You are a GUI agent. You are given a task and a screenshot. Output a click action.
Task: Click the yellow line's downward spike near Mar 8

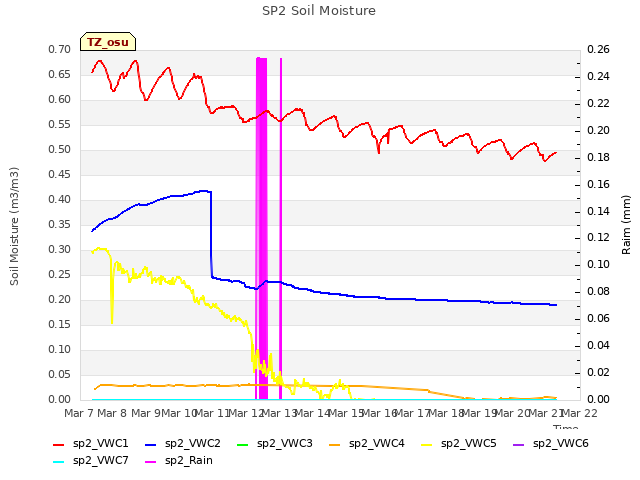click(x=112, y=290)
